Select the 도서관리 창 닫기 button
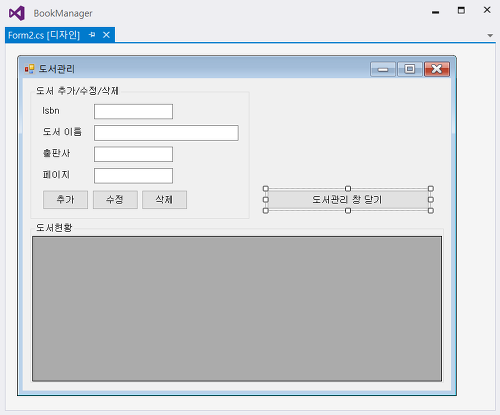This screenshot has height=415, width=500. click(x=348, y=200)
